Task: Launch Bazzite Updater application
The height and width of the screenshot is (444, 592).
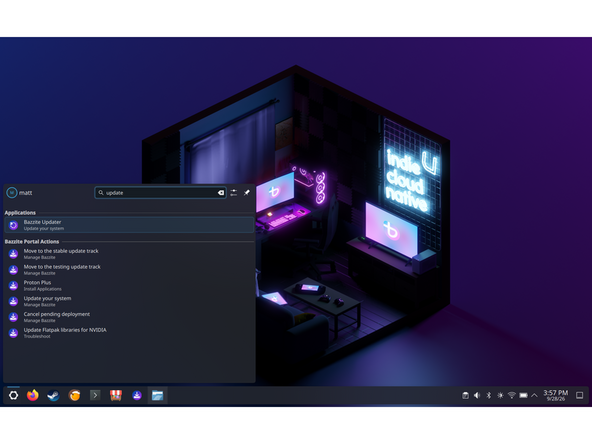Action: (129, 225)
